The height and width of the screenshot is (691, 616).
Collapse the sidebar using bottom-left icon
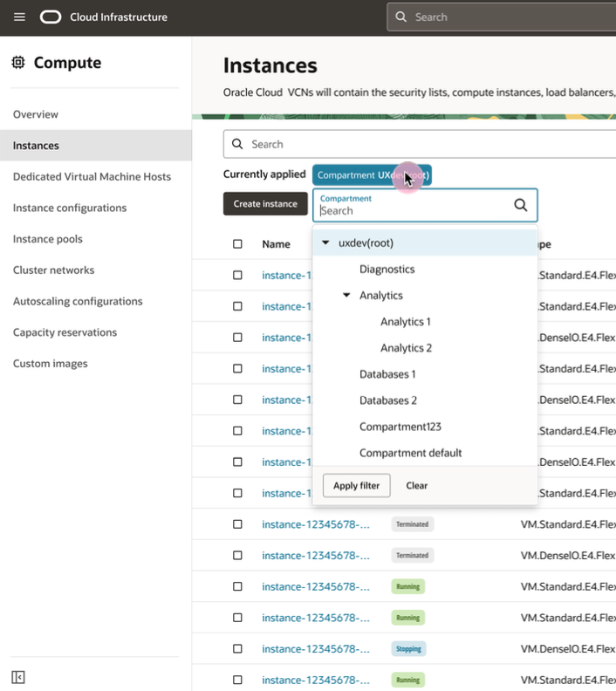coord(18,677)
